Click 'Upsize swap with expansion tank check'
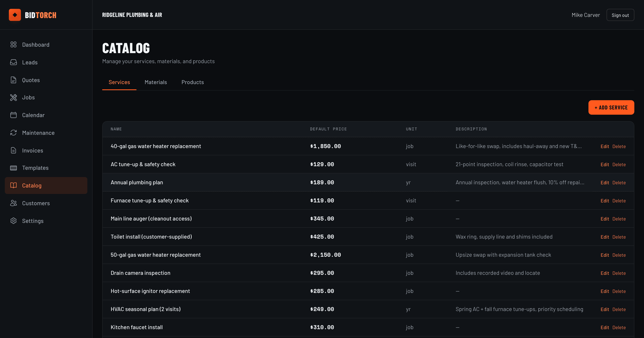The width and height of the screenshot is (644, 338). [x=503, y=255]
